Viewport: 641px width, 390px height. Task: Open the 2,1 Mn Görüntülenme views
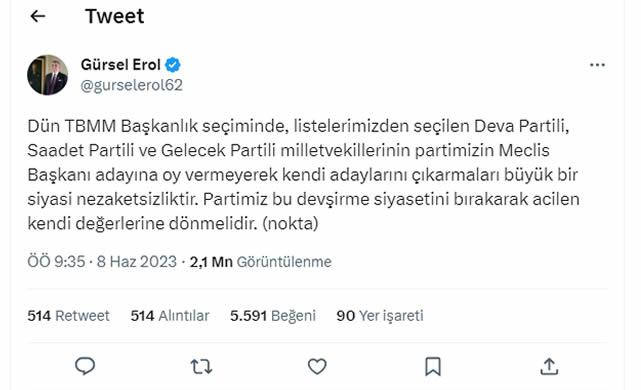tap(260, 262)
